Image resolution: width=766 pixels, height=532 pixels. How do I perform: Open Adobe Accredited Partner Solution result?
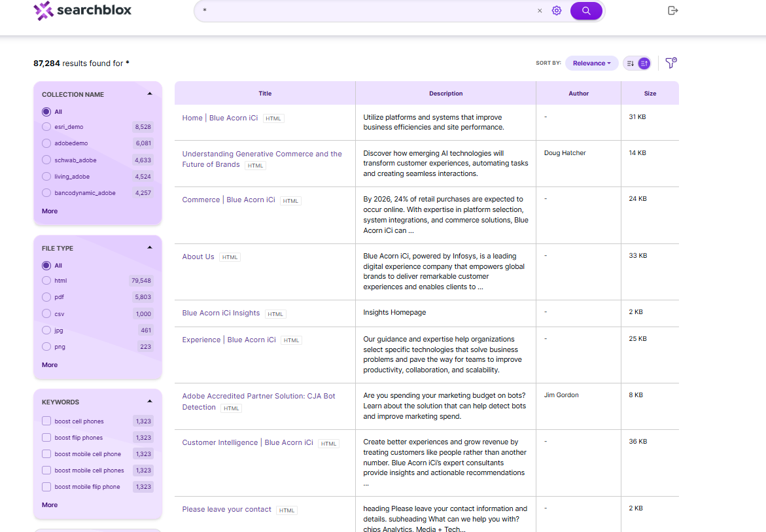259,402
